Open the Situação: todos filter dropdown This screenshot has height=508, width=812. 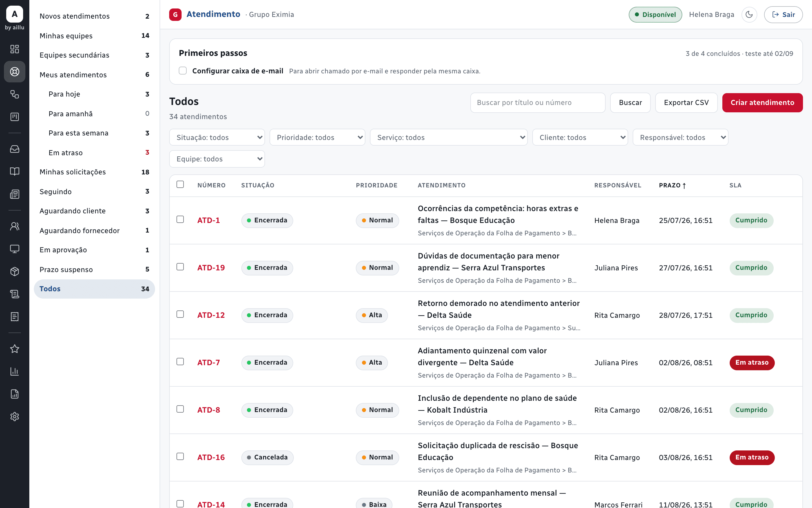217,137
